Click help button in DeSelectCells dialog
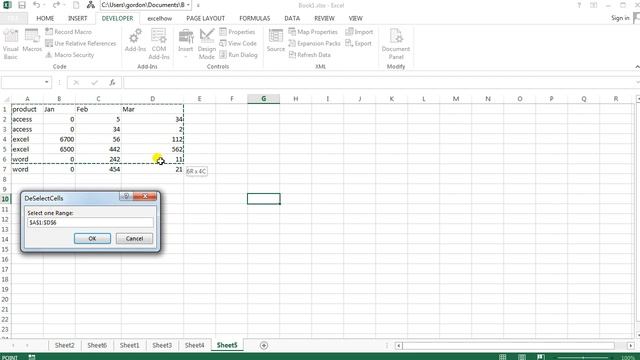This screenshot has width=640, height=360. [126, 196]
